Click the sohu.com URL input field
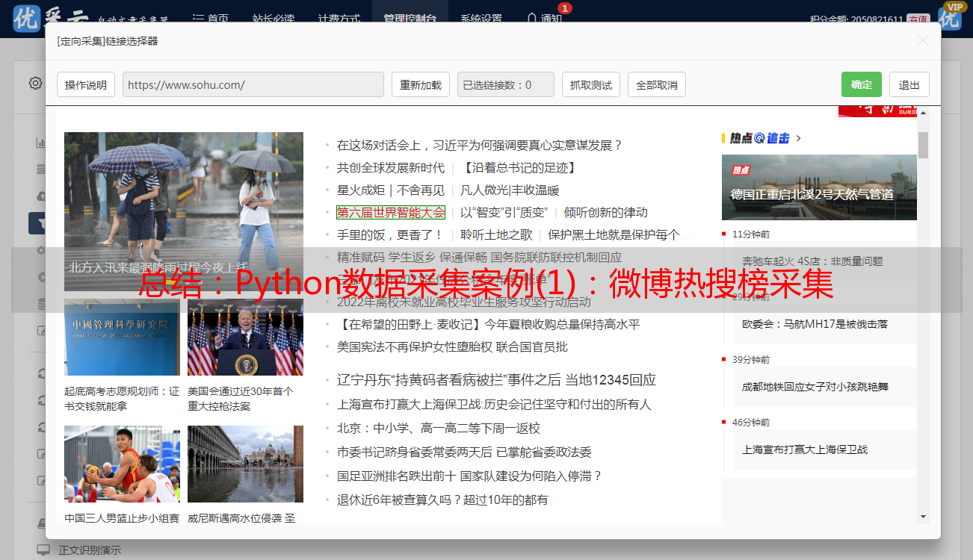This screenshot has height=560, width=973. (x=253, y=84)
